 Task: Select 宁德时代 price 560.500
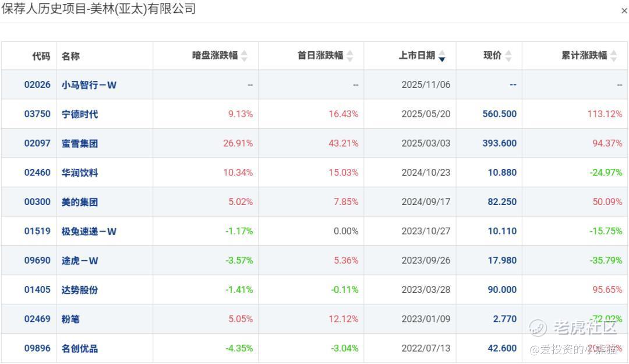pos(500,114)
